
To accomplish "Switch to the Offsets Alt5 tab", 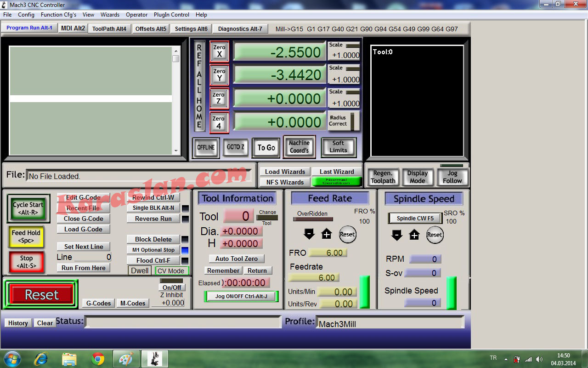I will click(x=151, y=29).
